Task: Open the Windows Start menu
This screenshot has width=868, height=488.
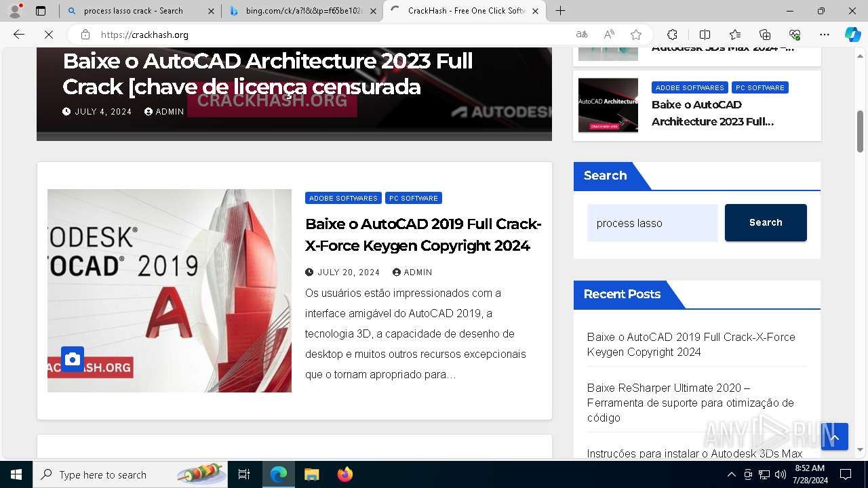Action: [16, 474]
